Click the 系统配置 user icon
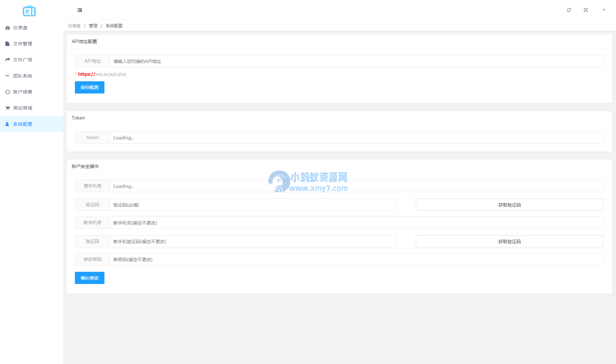The height and width of the screenshot is (364, 616). click(7, 124)
